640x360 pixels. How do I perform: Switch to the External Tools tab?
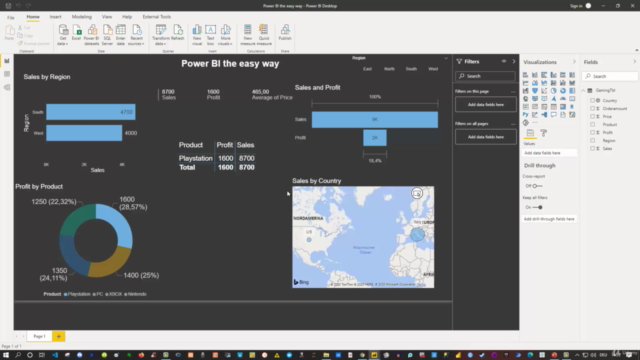[157, 17]
